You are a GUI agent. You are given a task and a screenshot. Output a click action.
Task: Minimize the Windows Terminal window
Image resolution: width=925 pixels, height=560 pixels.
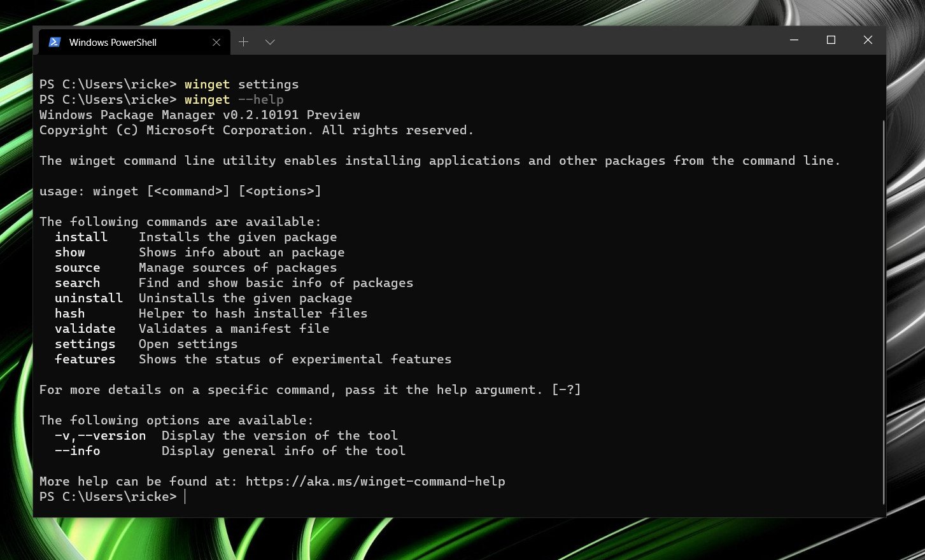794,40
